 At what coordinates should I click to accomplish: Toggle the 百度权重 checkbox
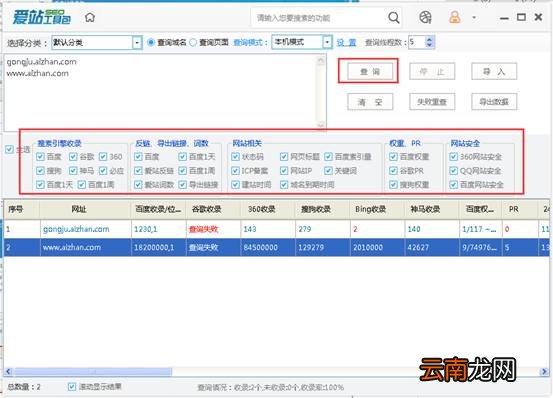point(393,157)
